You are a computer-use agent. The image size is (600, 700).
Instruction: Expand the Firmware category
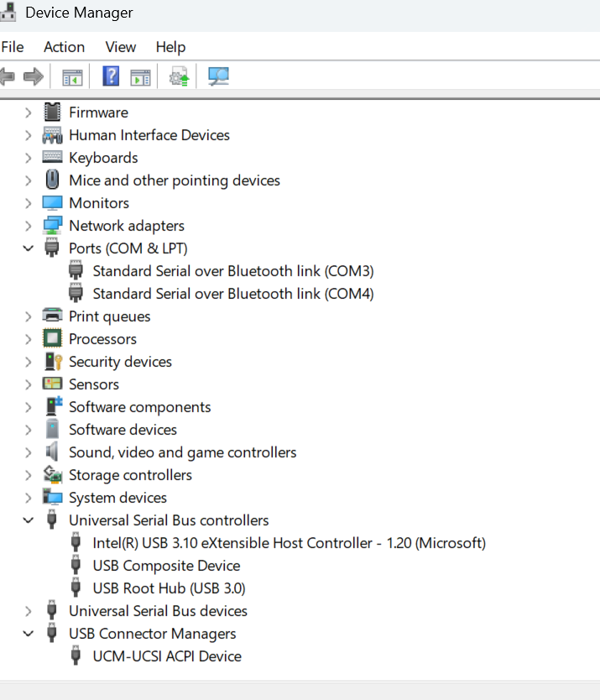point(29,112)
